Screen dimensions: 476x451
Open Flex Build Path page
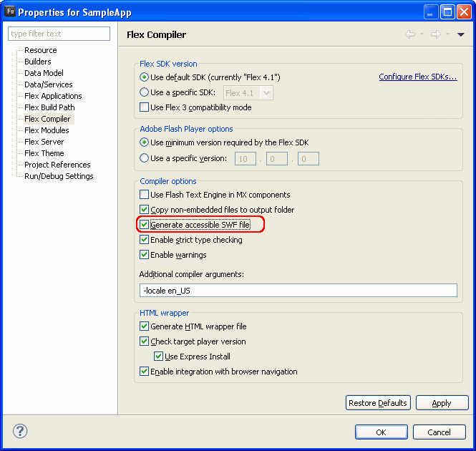click(49, 107)
